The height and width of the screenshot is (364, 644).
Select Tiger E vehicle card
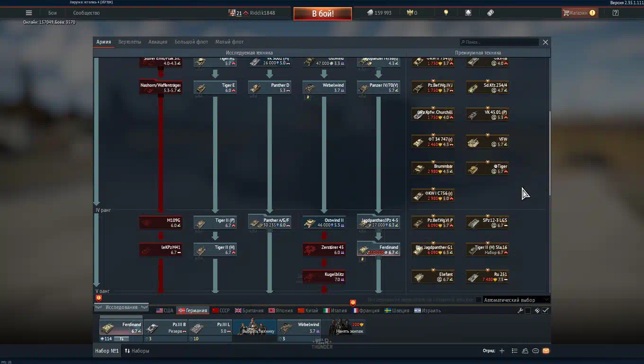point(215,88)
